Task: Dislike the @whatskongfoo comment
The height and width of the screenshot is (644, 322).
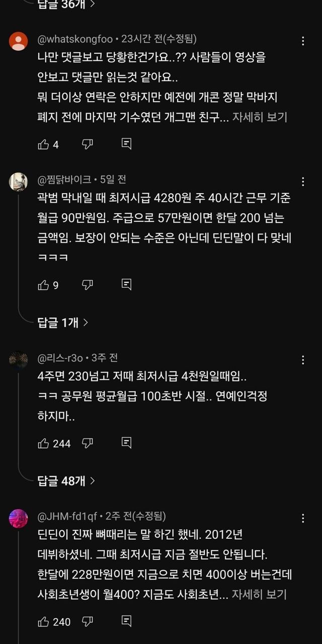Action: coord(87,144)
